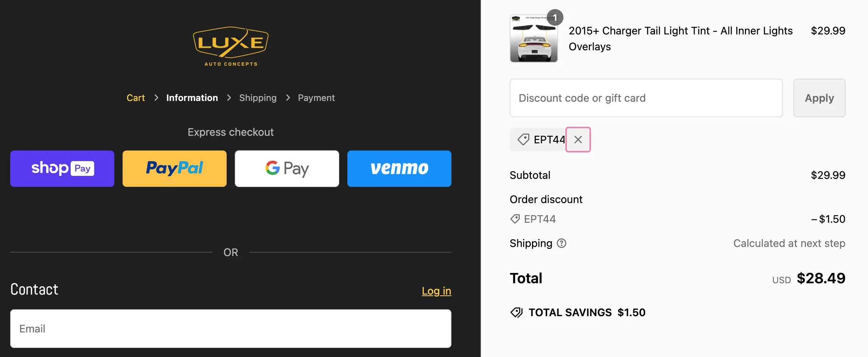The height and width of the screenshot is (357, 868).
Task: Check out using PayPal
Action: 174,169
